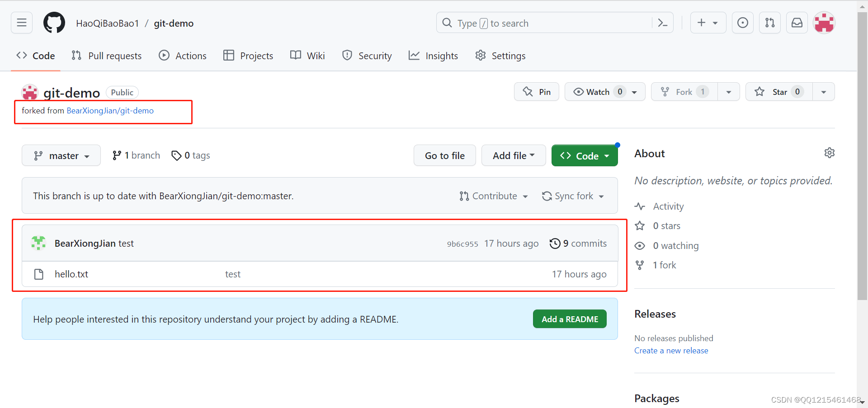Open the Add file dropdown
The height and width of the screenshot is (408, 868).
pyautogui.click(x=514, y=155)
